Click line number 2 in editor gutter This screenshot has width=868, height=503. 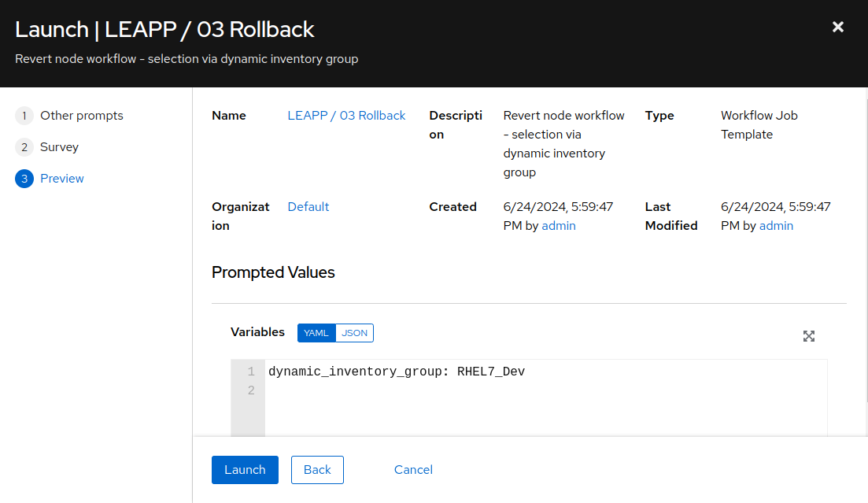tap(251, 390)
